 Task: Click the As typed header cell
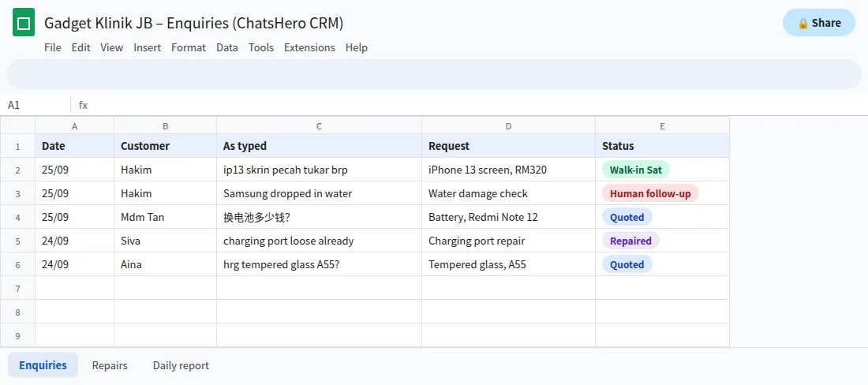pyautogui.click(x=319, y=146)
